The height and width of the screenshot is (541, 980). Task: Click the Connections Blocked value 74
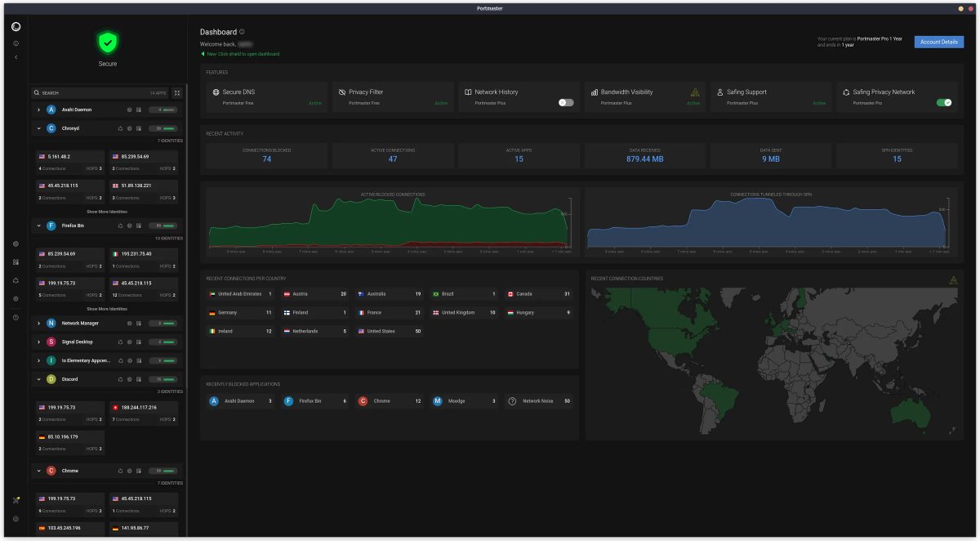(266, 159)
